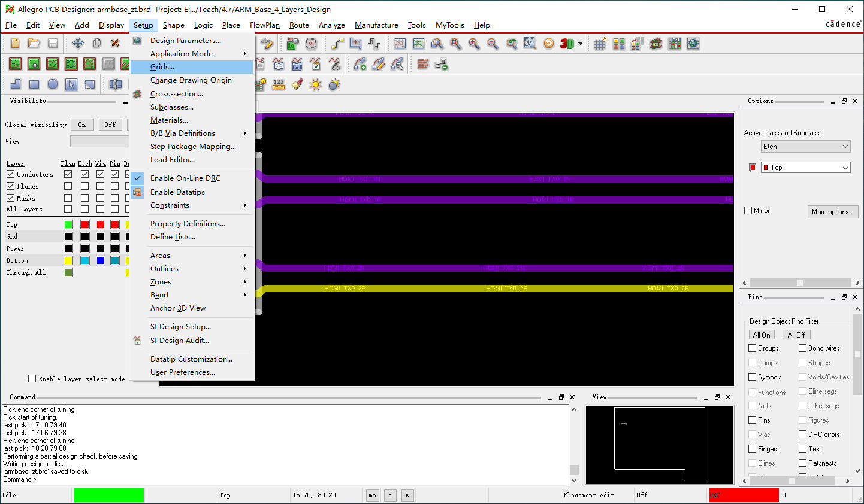Screen dimensions: 864x504
Task: Toggle the Conductors layer checkbox
Action: tap(11, 174)
